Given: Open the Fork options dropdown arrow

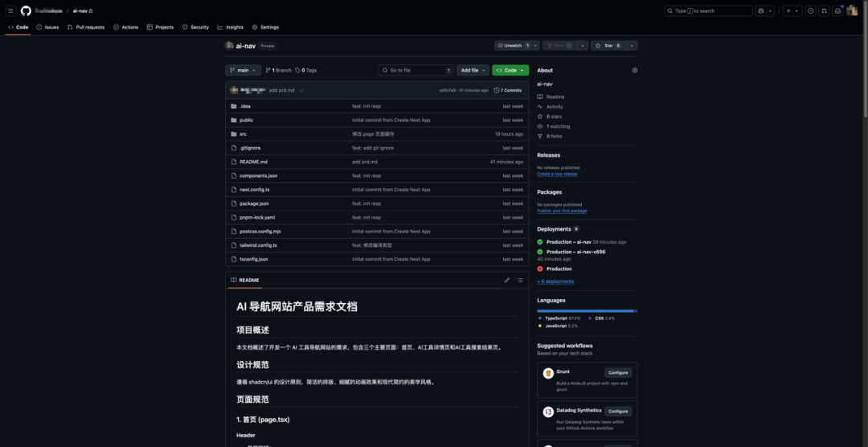Looking at the screenshot, I should tap(583, 45).
